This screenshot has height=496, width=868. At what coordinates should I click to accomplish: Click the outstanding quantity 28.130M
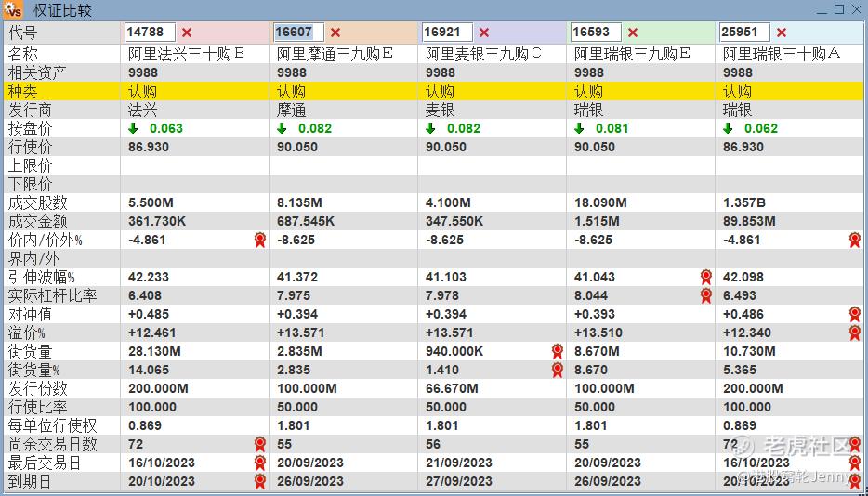pos(154,351)
